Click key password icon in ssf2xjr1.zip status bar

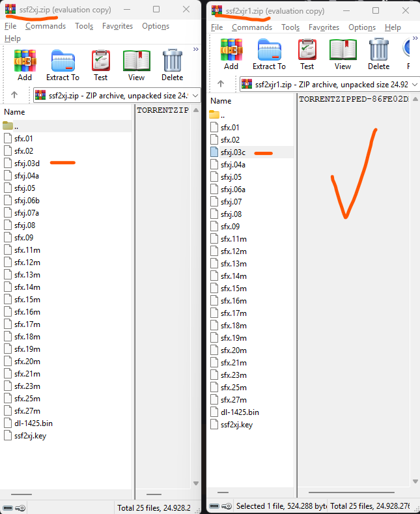227,506
